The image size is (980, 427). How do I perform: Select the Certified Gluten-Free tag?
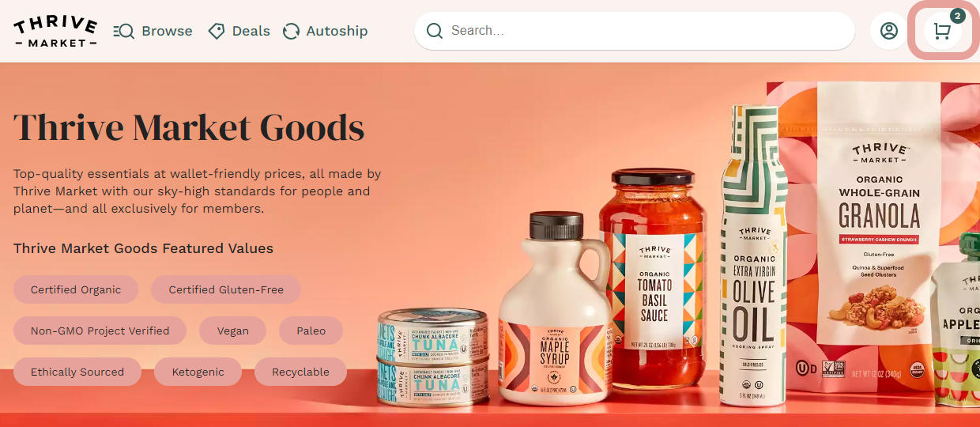pos(226,289)
